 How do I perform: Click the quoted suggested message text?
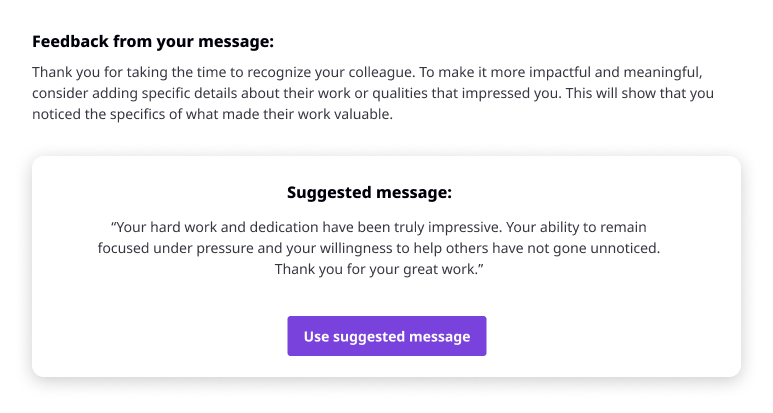379,248
